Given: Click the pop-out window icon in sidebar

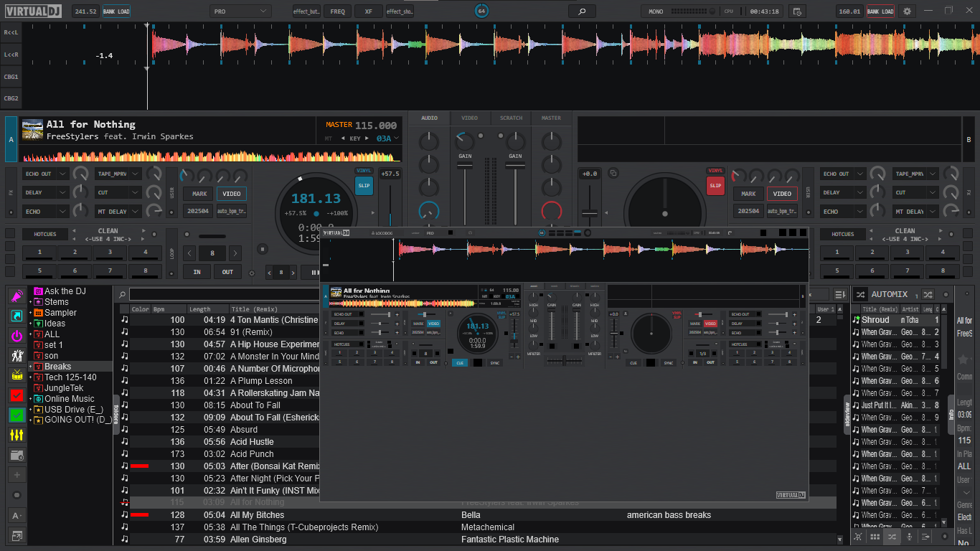Looking at the screenshot, I should click(x=17, y=535).
